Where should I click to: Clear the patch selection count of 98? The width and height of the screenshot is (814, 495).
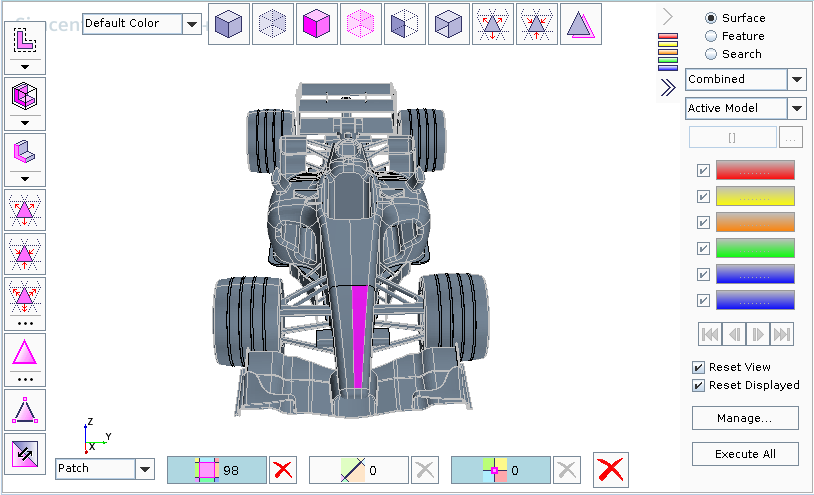coord(283,470)
